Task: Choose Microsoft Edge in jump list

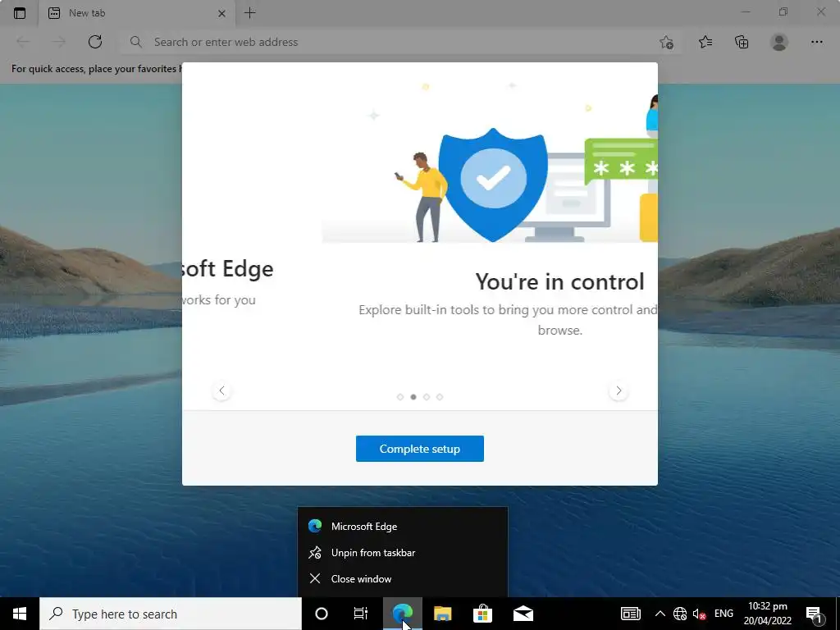Action: [x=402, y=526]
